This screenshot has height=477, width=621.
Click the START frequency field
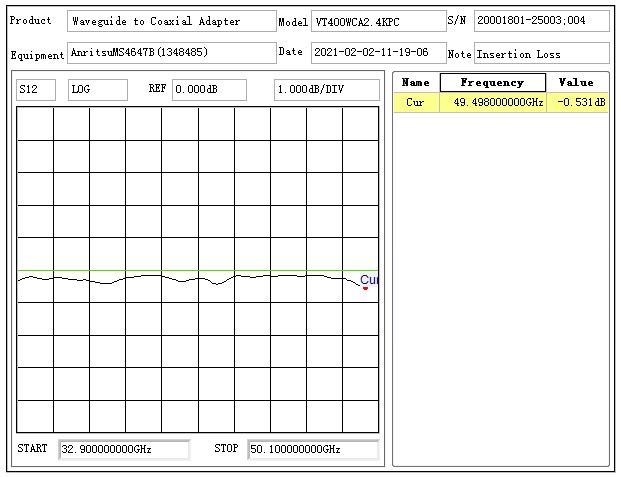(x=124, y=449)
